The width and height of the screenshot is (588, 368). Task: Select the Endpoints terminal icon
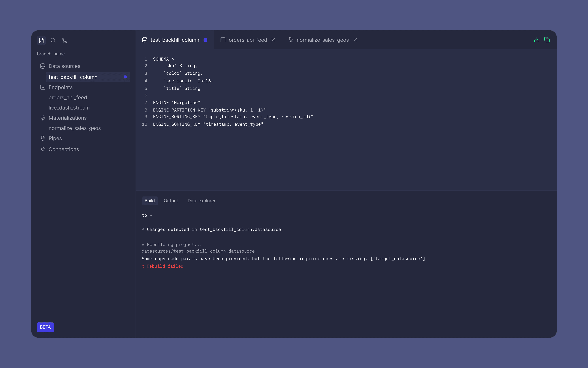coord(43,87)
